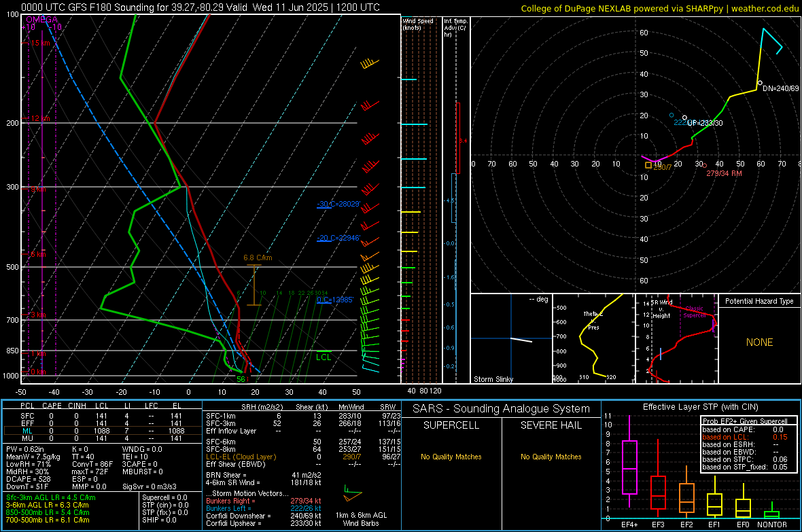Click the Inf. Temp. Adv. panel header
Viewport: 802px width, 532px height.
click(455, 28)
